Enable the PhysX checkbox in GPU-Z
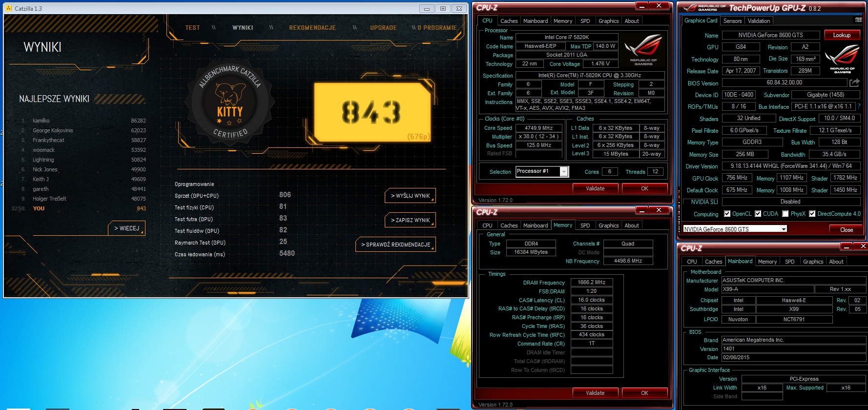 coord(785,214)
